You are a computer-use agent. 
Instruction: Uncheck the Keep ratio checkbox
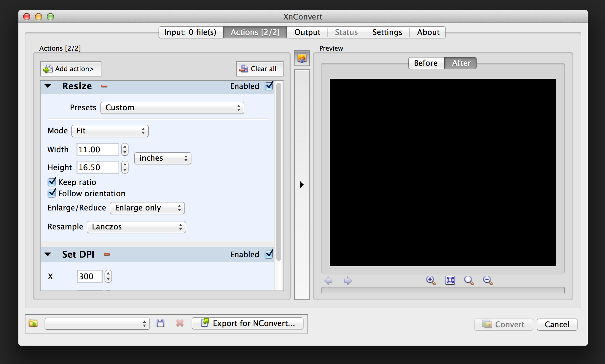click(x=52, y=182)
